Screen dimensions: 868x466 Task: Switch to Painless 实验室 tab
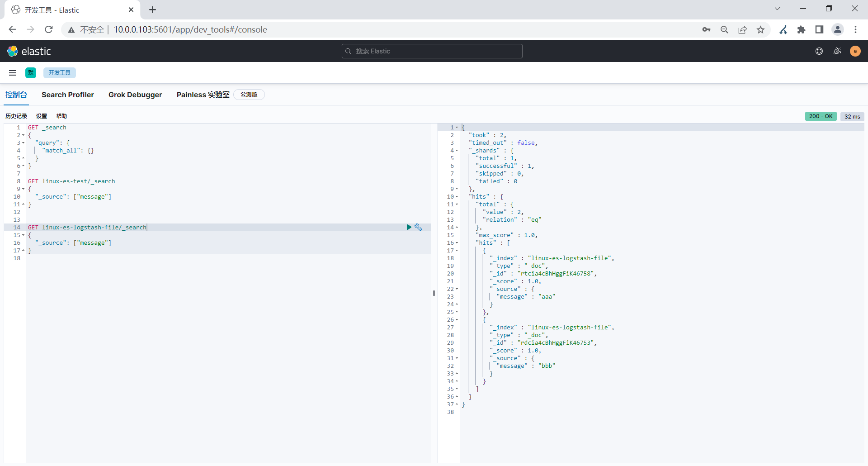(x=203, y=95)
